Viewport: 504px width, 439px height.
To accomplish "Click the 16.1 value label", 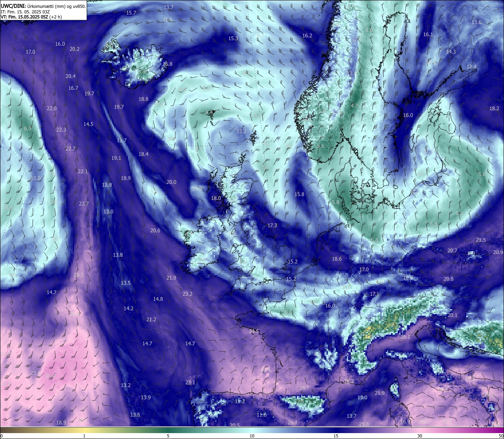I will point(428,35).
